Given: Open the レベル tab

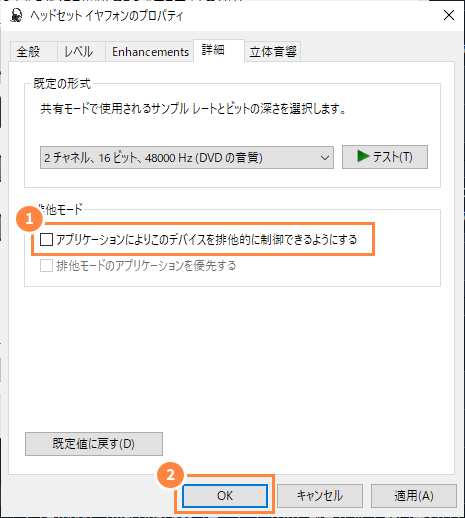Looking at the screenshot, I should click(x=81, y=52).
